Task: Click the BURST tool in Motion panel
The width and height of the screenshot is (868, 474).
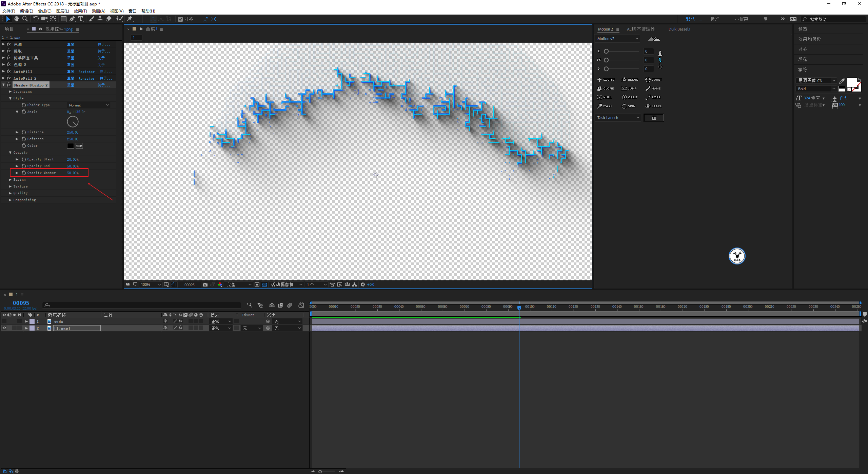Action: [654, 80]
